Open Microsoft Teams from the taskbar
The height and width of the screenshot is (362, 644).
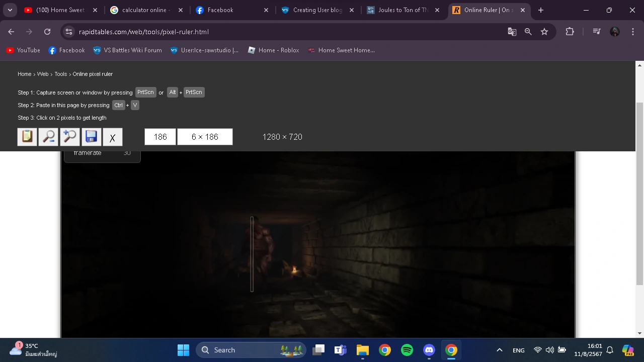pyautogui.click(x=341, y=350)
